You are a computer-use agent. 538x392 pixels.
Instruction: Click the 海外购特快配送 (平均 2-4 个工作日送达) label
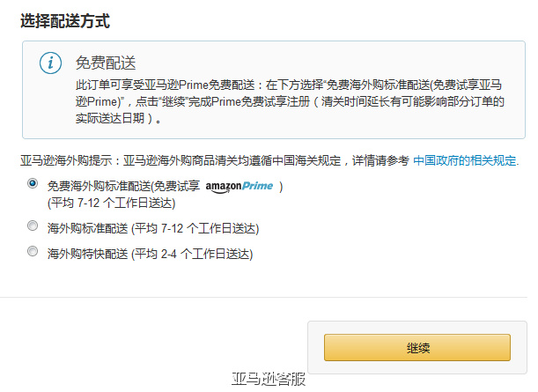click(x=150, y=254)
